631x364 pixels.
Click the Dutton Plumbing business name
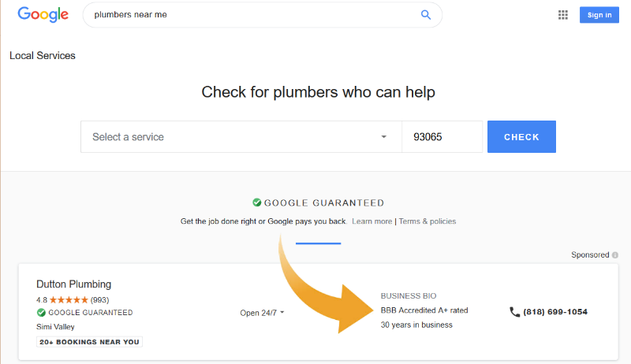tap(73, 284)
